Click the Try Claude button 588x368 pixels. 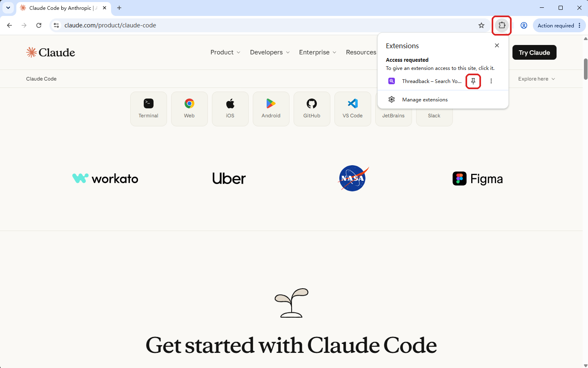pos(534,52)
